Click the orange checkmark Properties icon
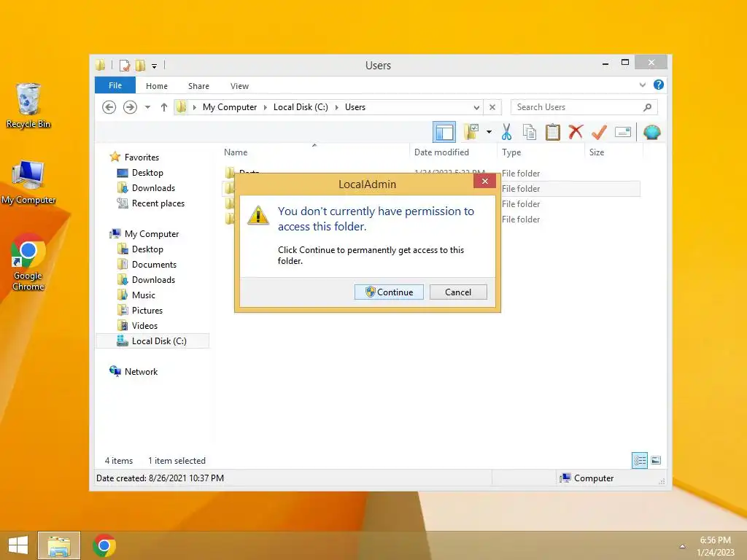Image resolution: width=747 pixels, height=560 pixels. coord(599,132)
